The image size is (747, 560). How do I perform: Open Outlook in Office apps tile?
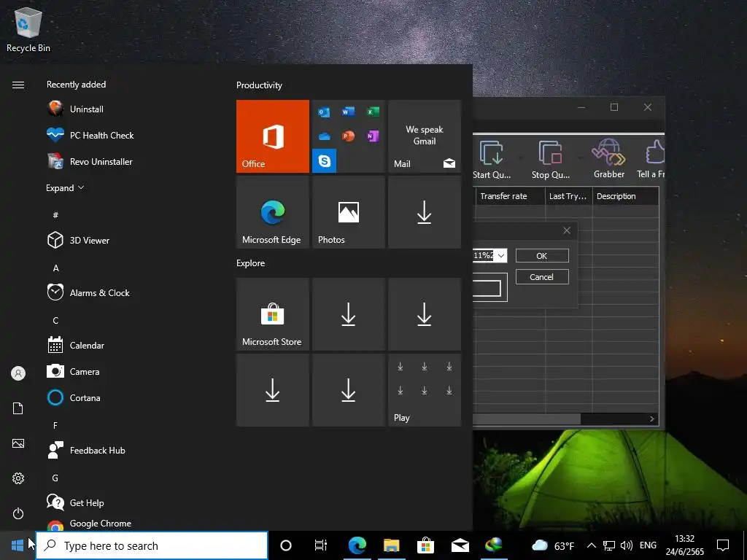324,112
